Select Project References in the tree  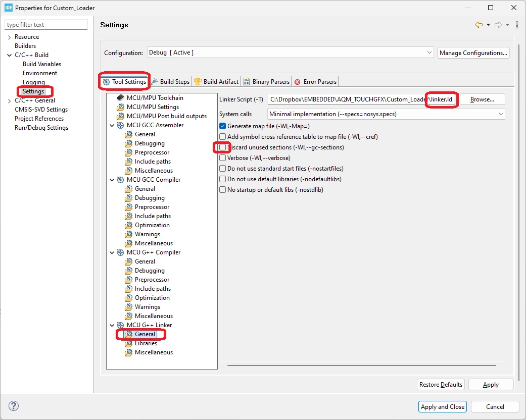point(39,119)
